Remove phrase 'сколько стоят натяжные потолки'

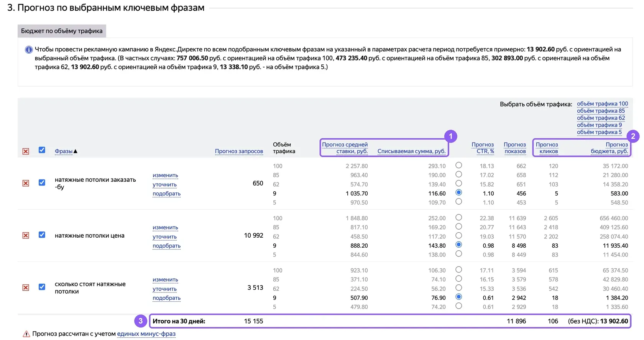pos(26,287)
